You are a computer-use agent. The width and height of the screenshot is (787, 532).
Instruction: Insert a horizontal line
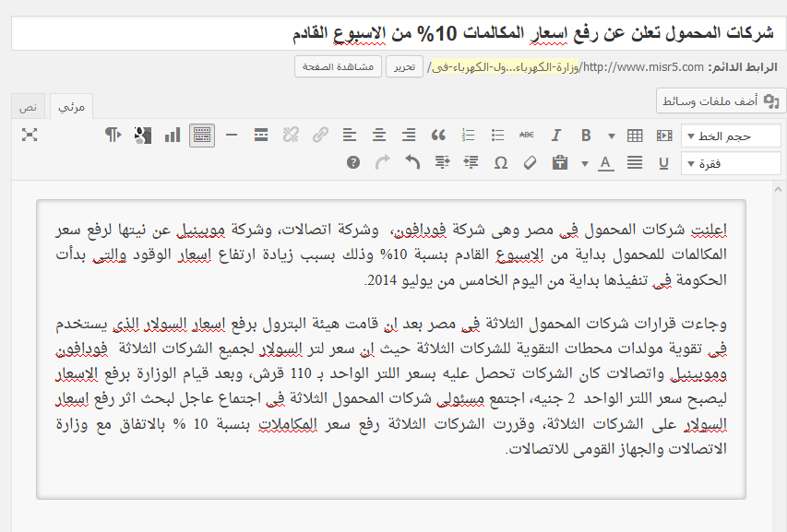coord(232,136)
